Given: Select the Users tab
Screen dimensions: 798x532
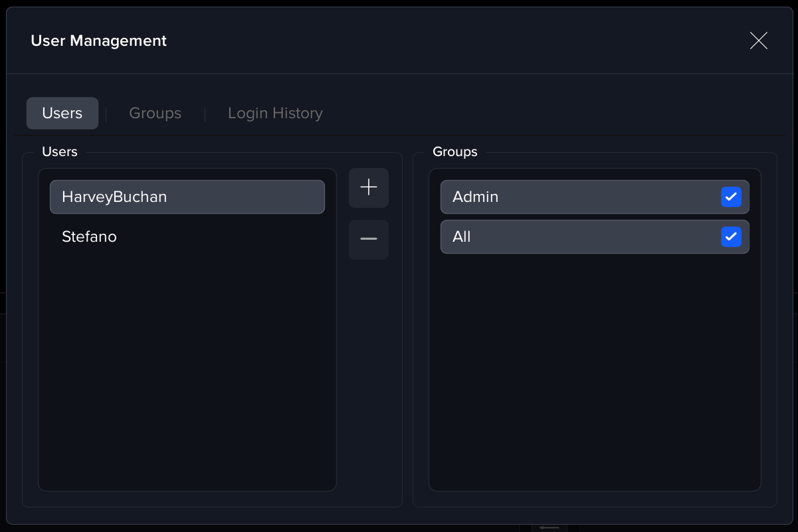Looking at the screenshot, I should [x=62, y=114].
